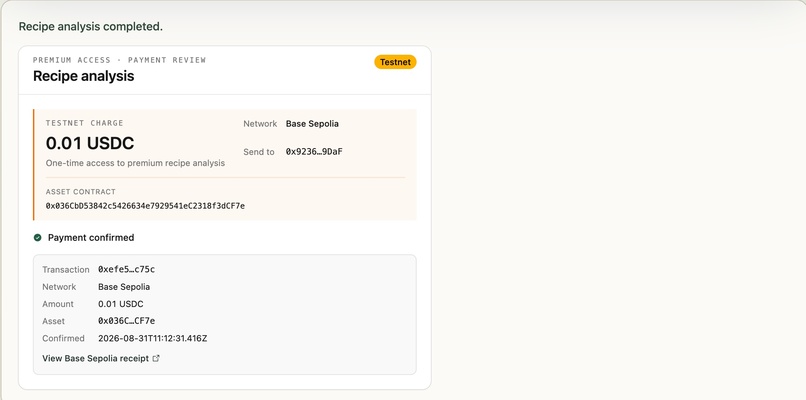Open the View Base Sepolia receipt link

(x=101, y=358)
